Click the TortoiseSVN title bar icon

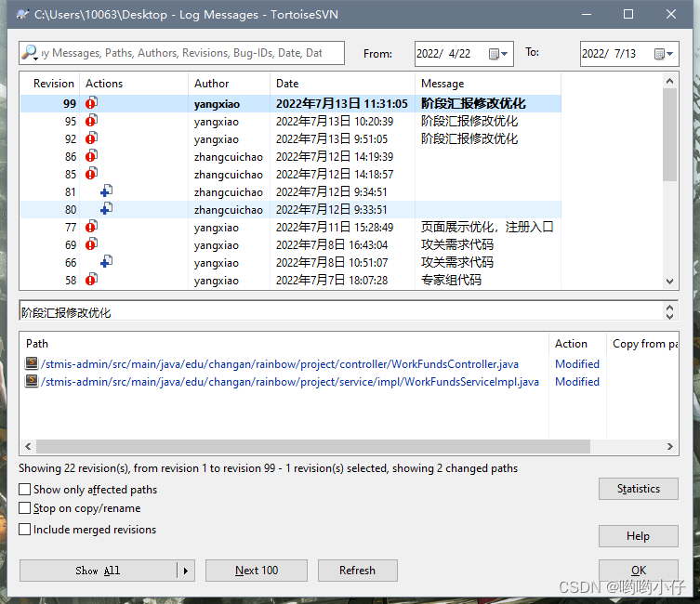(22, 14)
